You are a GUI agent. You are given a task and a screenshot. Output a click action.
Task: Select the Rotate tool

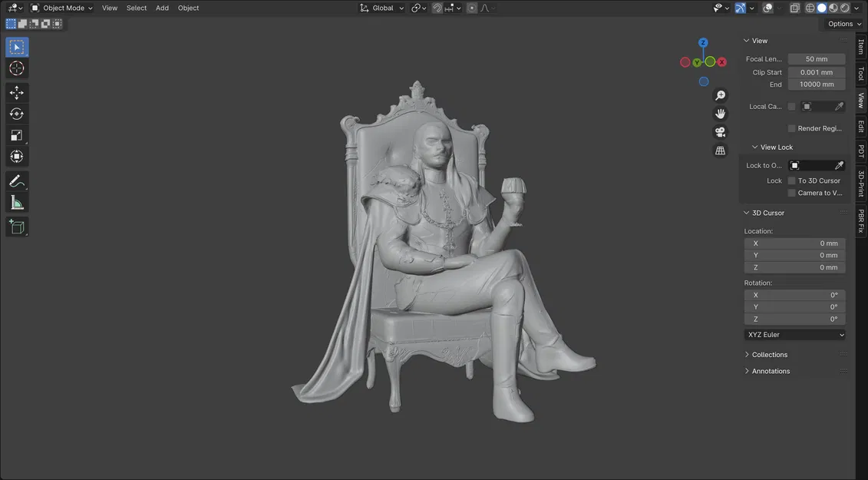point(16,113)
